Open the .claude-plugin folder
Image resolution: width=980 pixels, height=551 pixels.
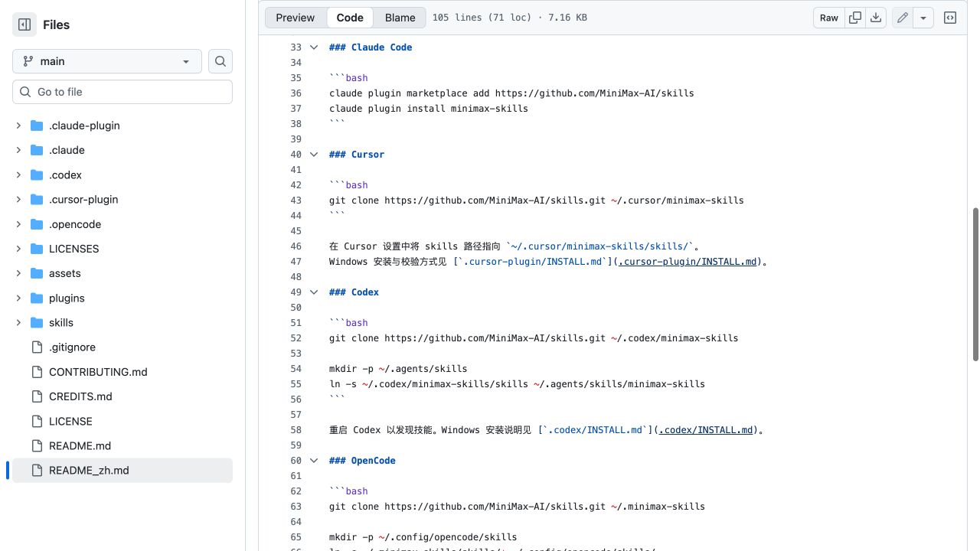tap(84, 126)
